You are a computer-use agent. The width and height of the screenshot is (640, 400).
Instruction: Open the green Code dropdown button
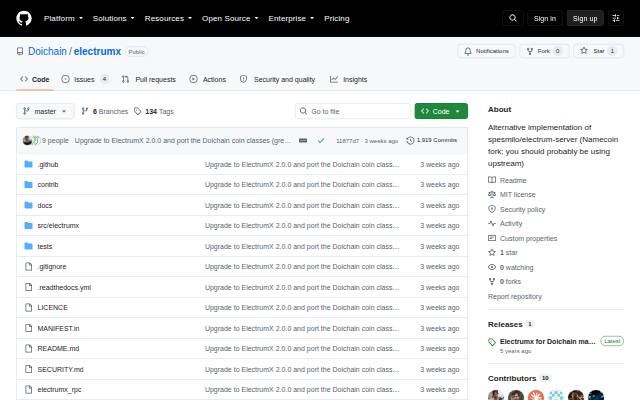point(441,111)
